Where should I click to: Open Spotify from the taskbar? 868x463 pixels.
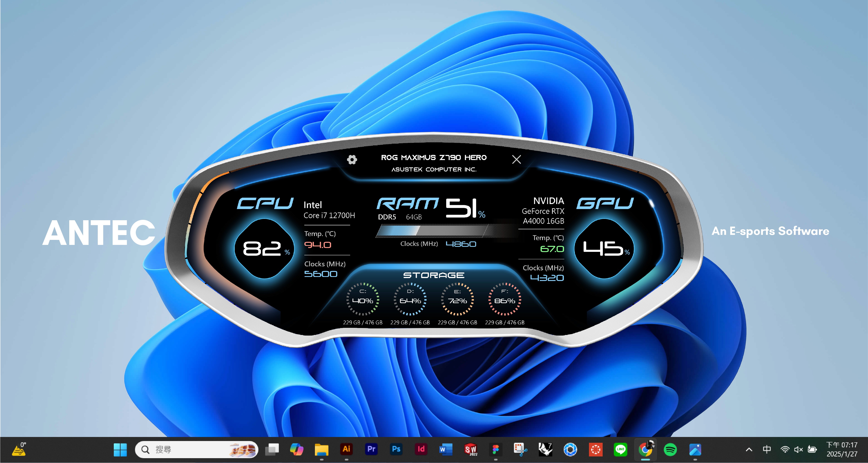tap(670, 449)
